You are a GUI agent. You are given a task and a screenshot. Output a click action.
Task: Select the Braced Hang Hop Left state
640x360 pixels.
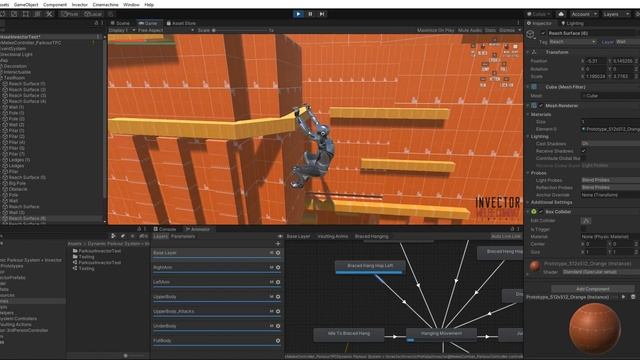tap(370, 267)
